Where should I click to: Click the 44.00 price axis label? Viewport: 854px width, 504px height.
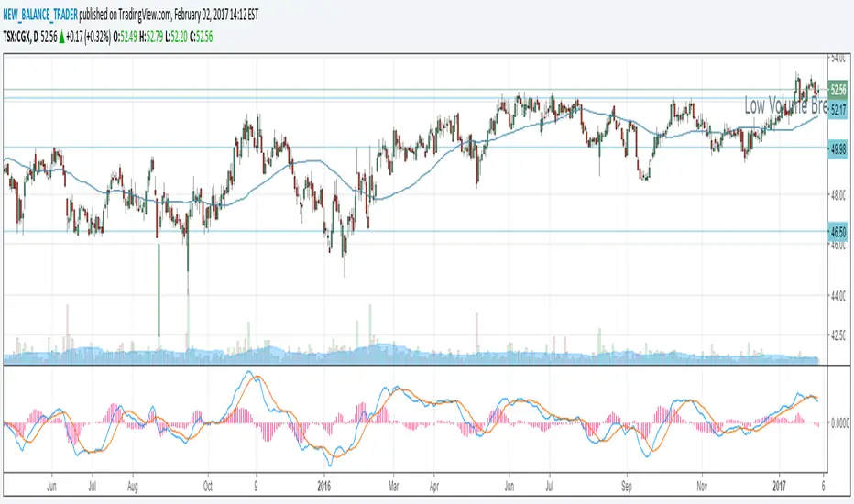838,296
